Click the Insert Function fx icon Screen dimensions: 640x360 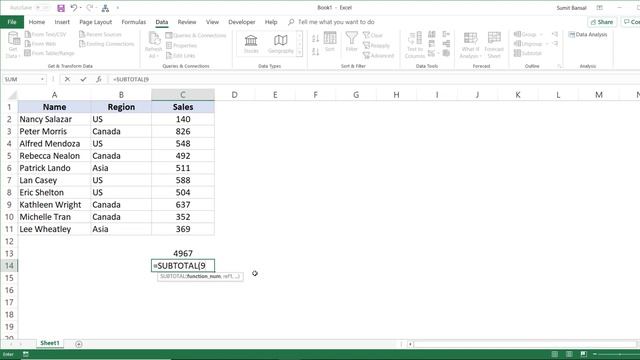pyautogui.click(x=99, y=79)
